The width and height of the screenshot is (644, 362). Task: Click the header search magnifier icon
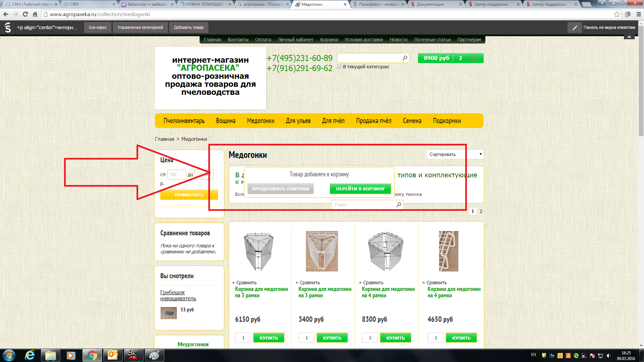coord(405,58)
